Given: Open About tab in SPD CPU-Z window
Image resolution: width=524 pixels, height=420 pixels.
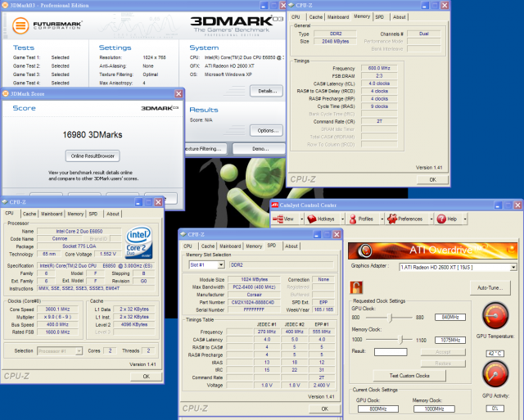Looking at the screenshot, I should tap(291, 246).
